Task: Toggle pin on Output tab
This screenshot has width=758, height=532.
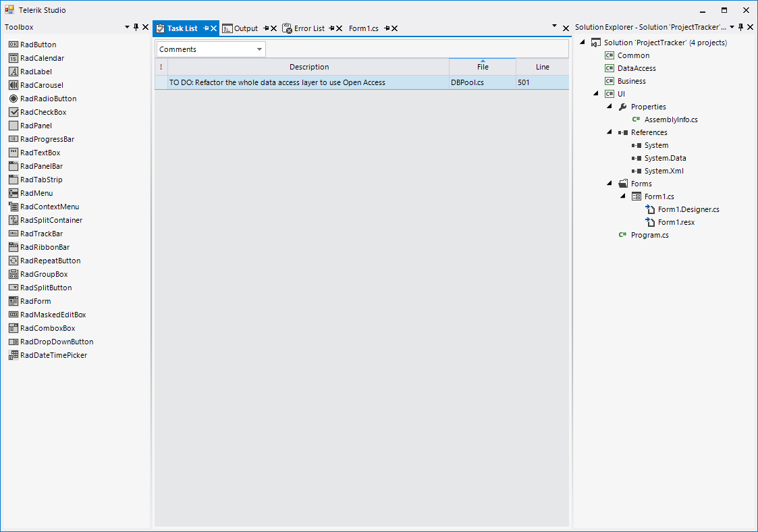Action: [266, 28]
